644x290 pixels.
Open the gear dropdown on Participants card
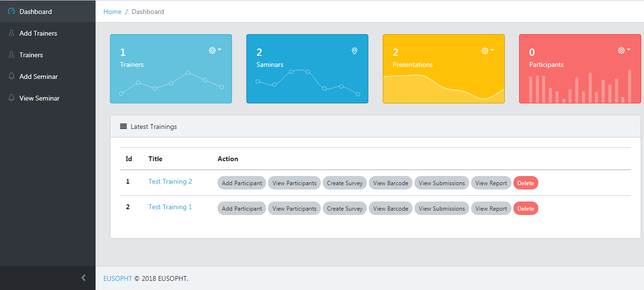tap(624, 50)
